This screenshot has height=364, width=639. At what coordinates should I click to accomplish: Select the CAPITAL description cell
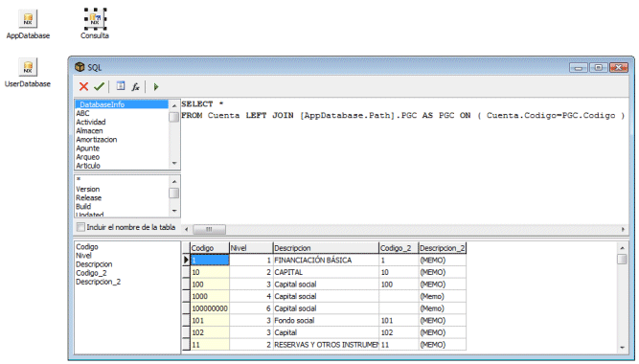click(x=326, y=272)
